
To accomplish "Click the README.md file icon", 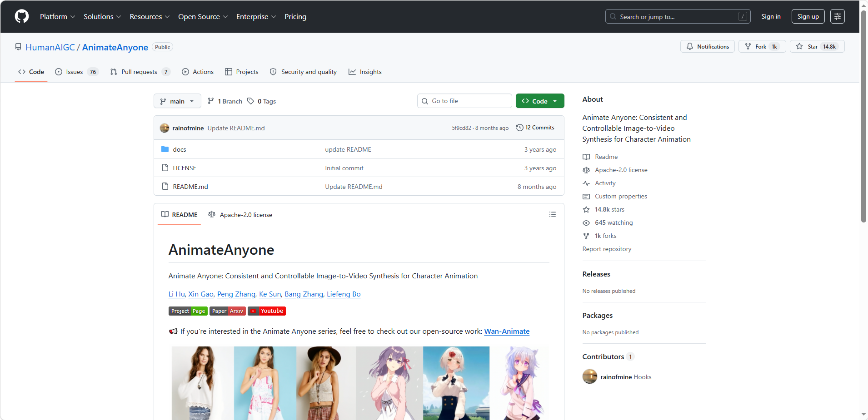I will point(165,187).
